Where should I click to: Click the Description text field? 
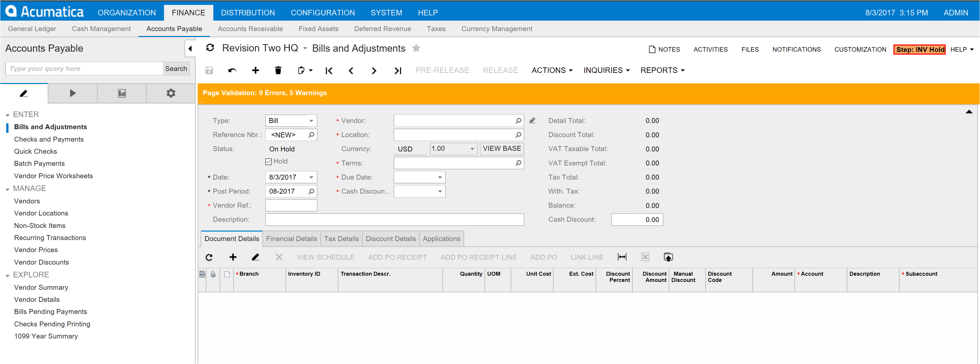[395, 220]
